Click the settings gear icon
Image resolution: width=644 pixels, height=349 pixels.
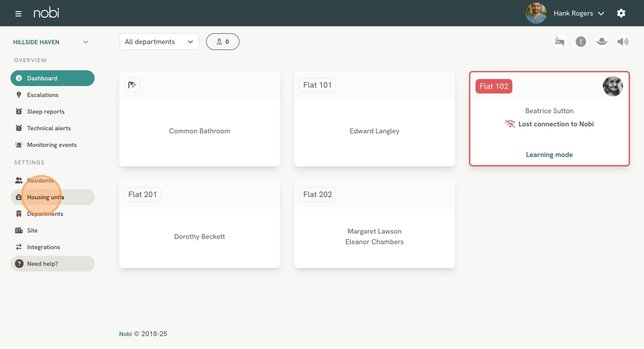point(621,13)
